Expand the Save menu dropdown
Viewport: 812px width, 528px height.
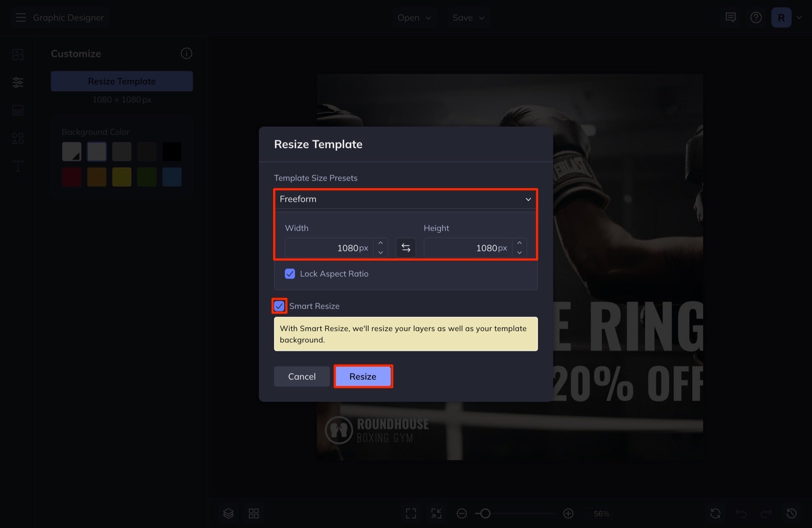pos(467,17)
